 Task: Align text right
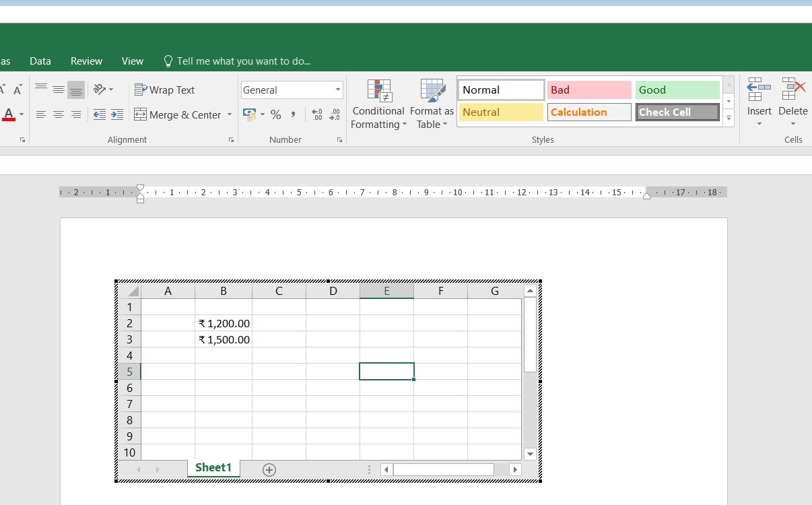click(x=76, y=114)
